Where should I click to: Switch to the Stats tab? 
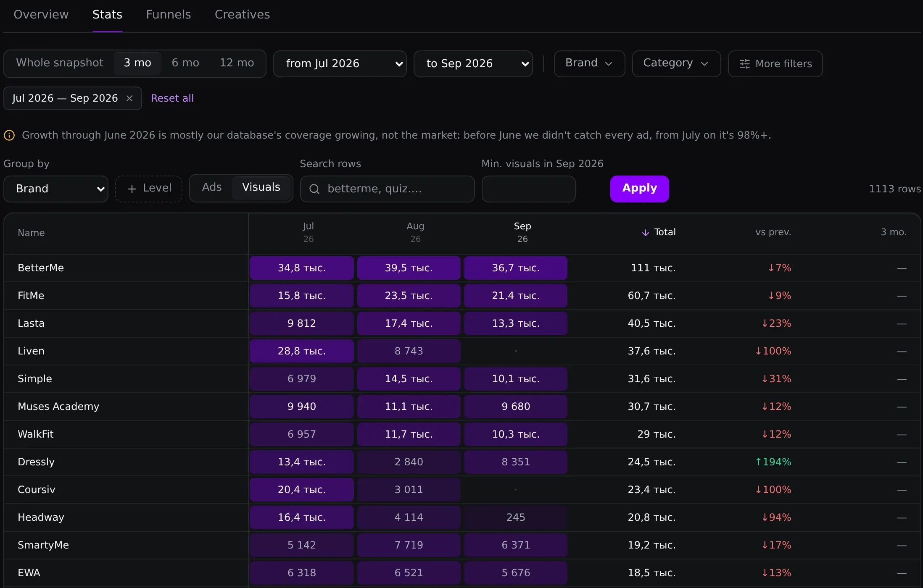pyautogui.click(x=107, y=15)
